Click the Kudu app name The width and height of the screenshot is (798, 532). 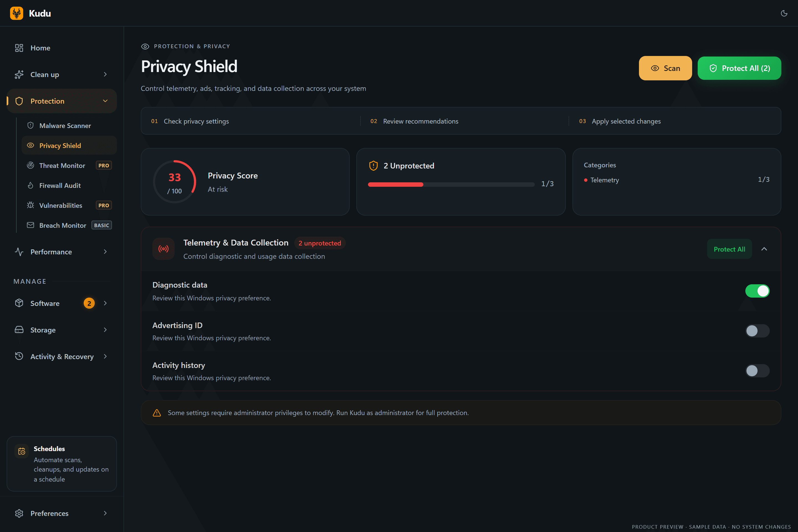(x=40, y=13)
